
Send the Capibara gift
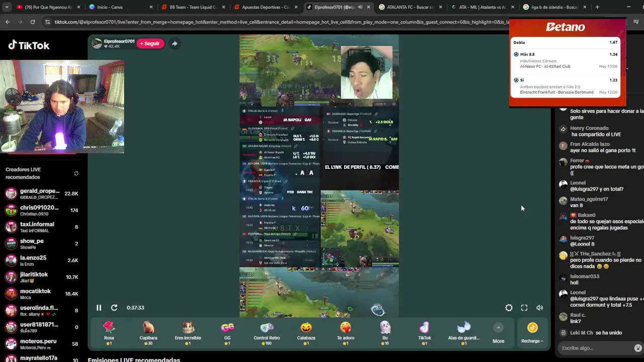click(x=148, y=333)
